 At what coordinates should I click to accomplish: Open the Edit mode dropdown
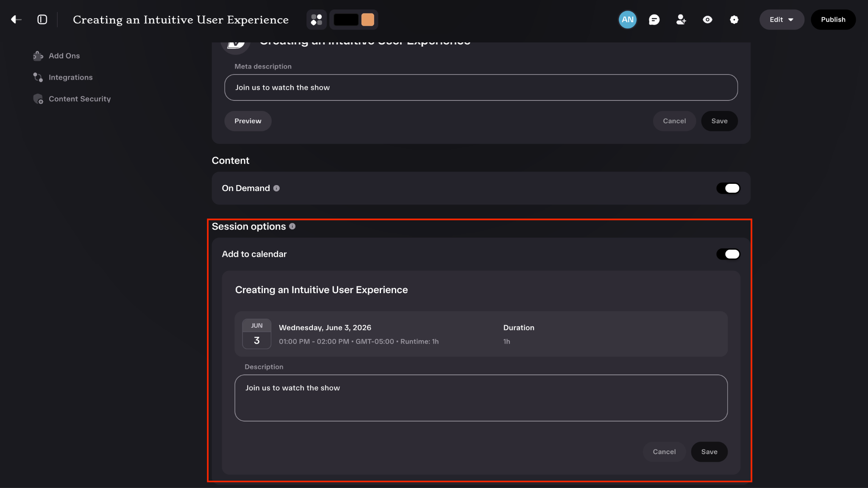(782, 19)
